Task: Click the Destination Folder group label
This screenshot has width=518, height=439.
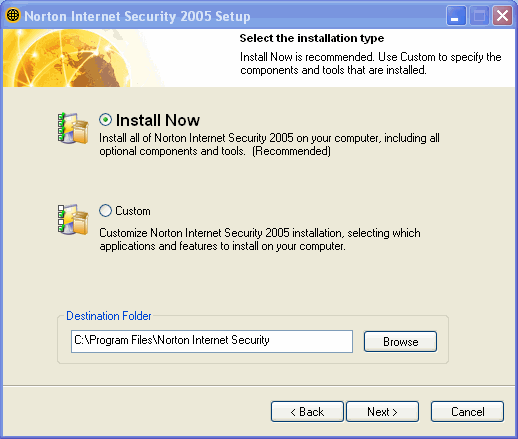Action: (x=109, y=316)
